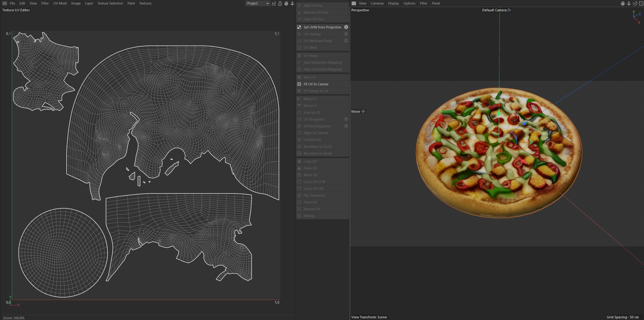Open the Texture Selection menu

(x=110, y=3)
